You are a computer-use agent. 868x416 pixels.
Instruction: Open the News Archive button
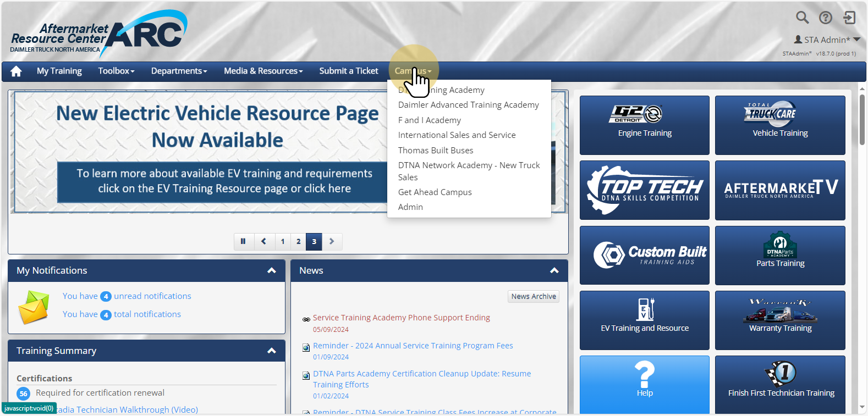(x=534, y=296)
